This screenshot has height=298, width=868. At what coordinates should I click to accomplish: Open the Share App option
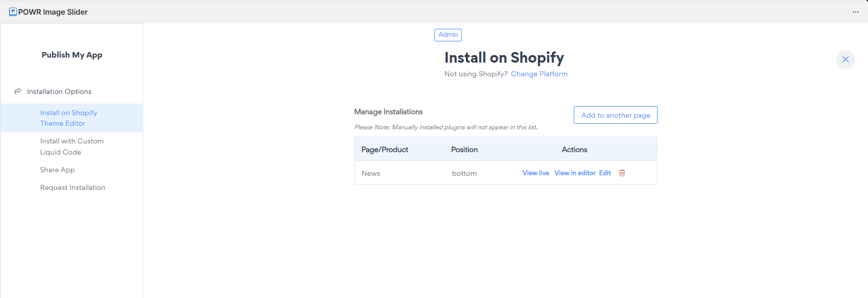point(58,170)
